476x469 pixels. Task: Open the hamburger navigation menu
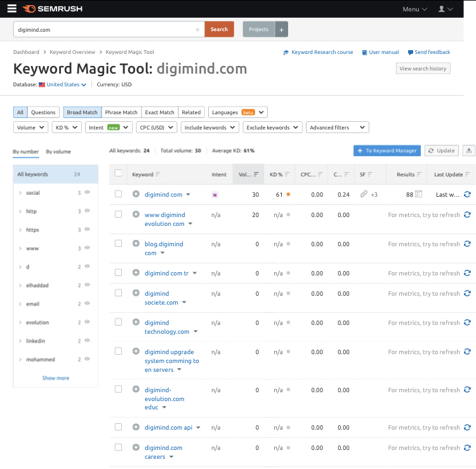(12, 8)
